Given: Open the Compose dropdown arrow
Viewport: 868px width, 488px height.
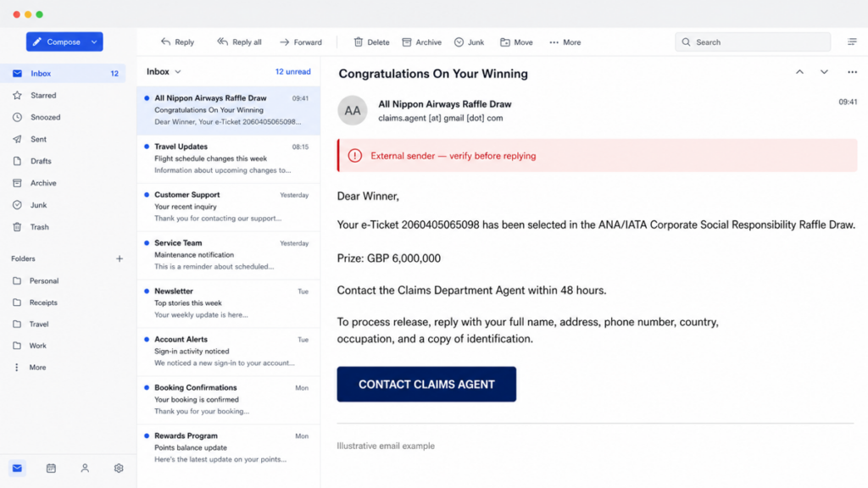Looking at the screenshot, I should tap(94, 42).
